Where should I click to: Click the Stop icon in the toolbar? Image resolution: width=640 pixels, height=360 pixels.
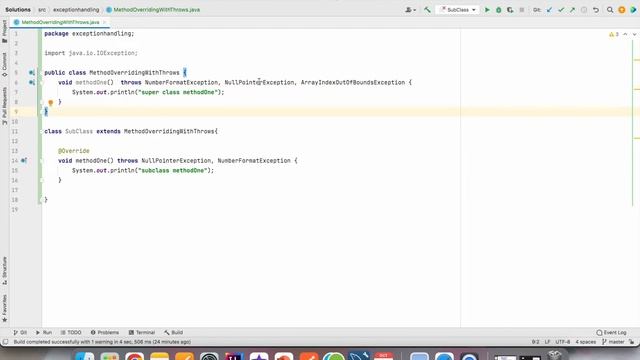click(522, 10)
